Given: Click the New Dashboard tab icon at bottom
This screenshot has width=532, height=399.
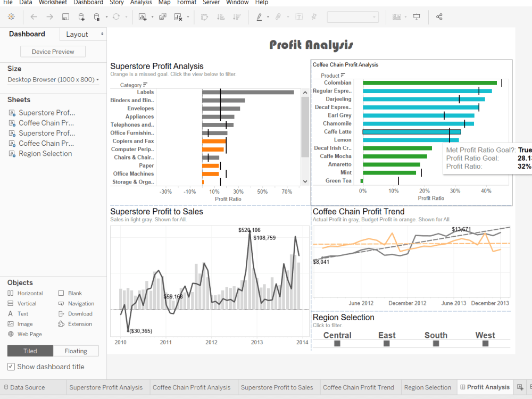Looking at the screenshot, I should [520, 387].
